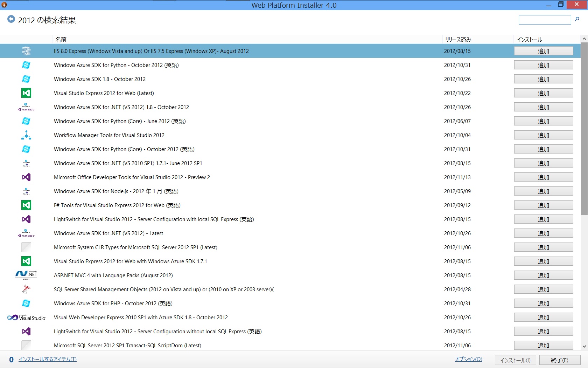This screenshot has height=368, width=588.
Task: Click the Visual Web Developer Express 2010 logo
Action: (x=26, y=318)
